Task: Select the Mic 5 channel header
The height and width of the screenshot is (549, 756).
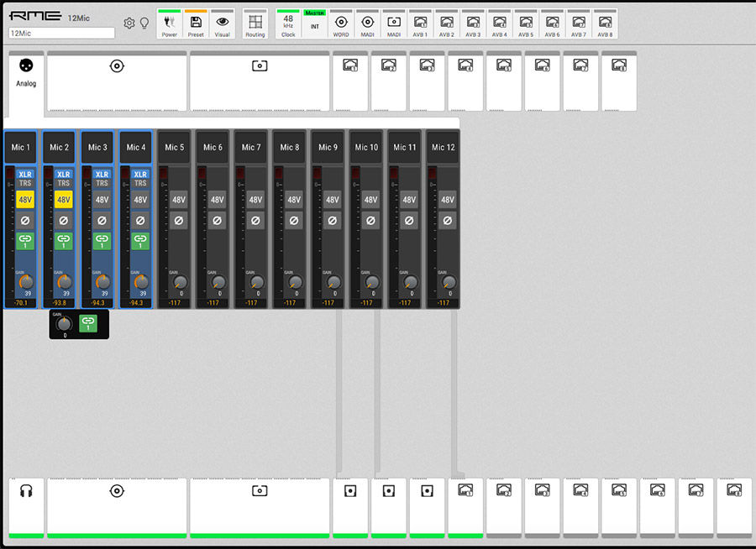Action: (175, 147)
